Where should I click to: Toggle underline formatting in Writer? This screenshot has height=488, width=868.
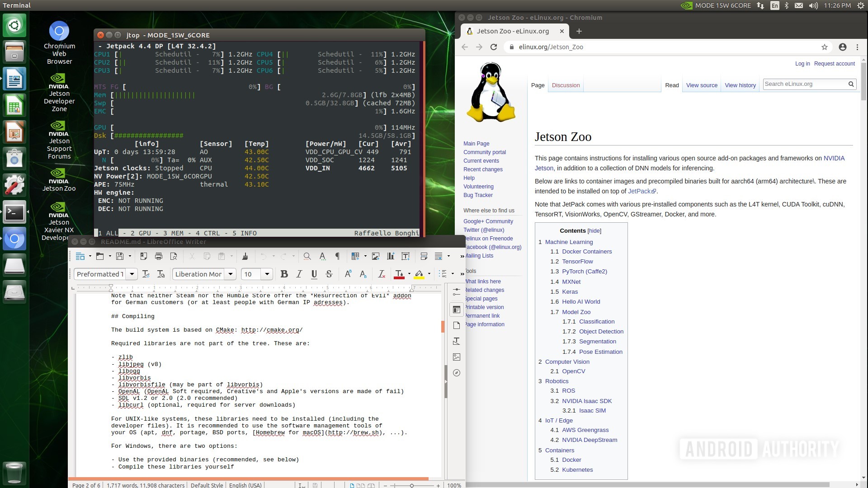point(314,274)
